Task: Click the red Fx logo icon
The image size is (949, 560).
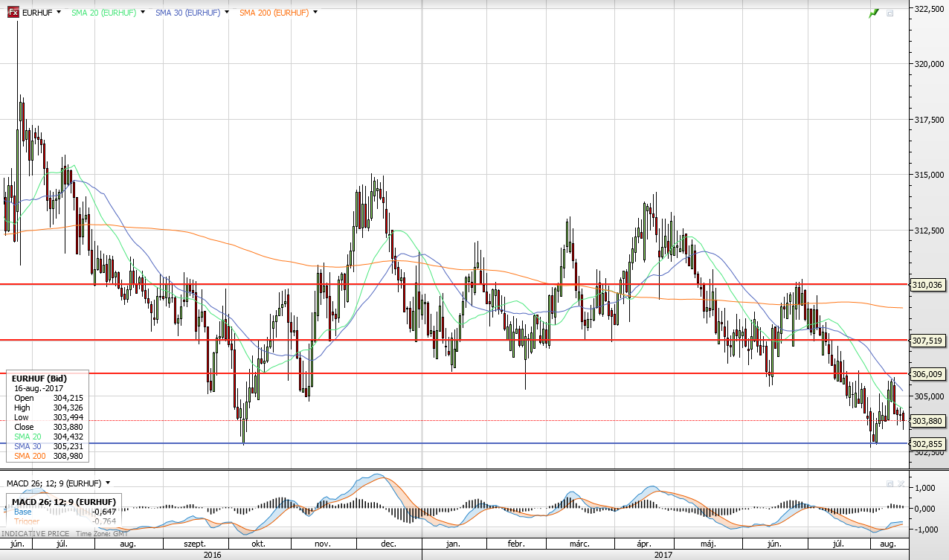Action: coord(13,13)
